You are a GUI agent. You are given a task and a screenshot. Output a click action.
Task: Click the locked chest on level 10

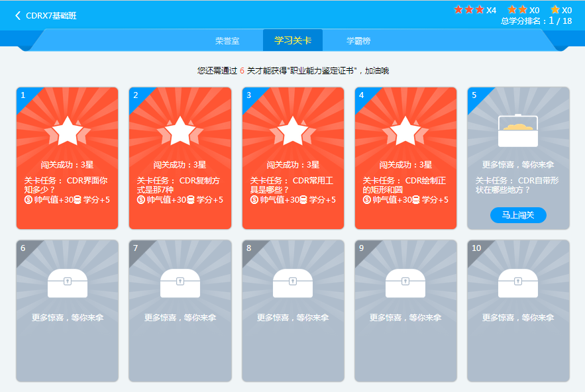pyautogui.click(x=518, y=283)
